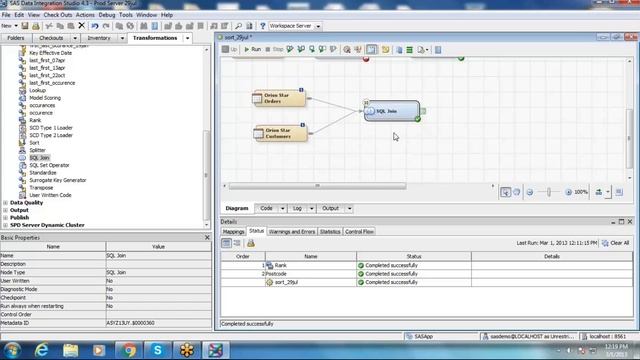Click the Find binoculars icon
The width and height of the screenshot is (640, 360).
[144, 26]
